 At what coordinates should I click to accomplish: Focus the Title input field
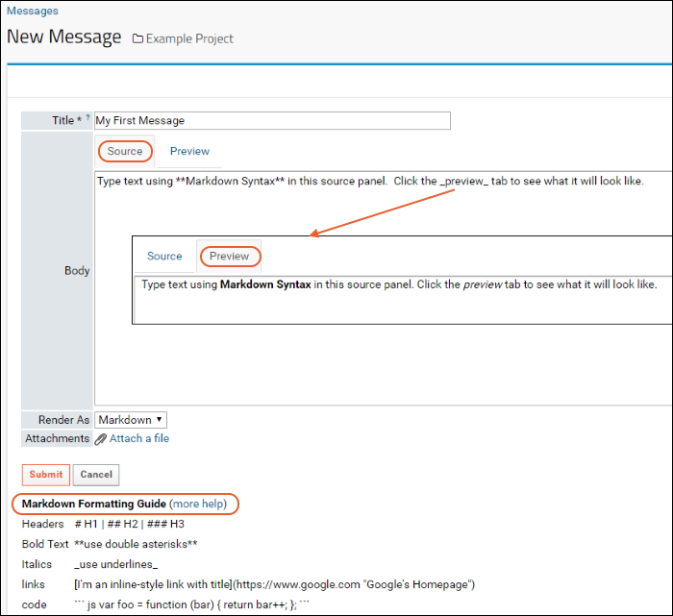click(x=272, y=120)
